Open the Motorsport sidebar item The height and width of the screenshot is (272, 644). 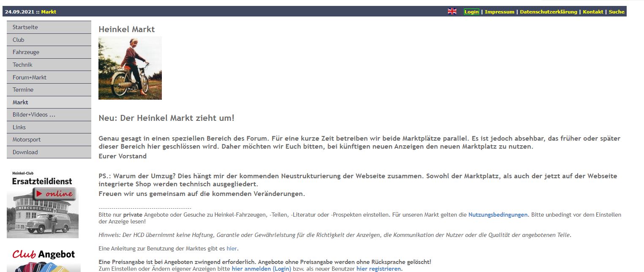point(49,139)
